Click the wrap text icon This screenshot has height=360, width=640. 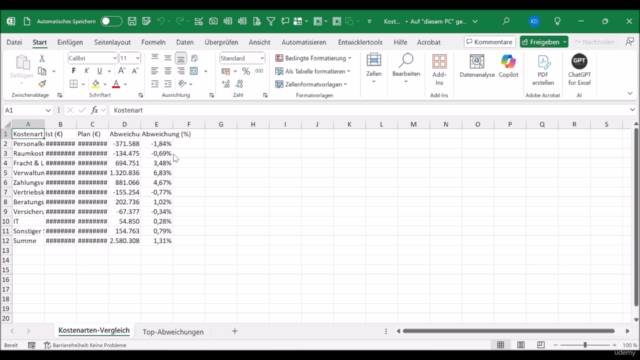(194, 58)
